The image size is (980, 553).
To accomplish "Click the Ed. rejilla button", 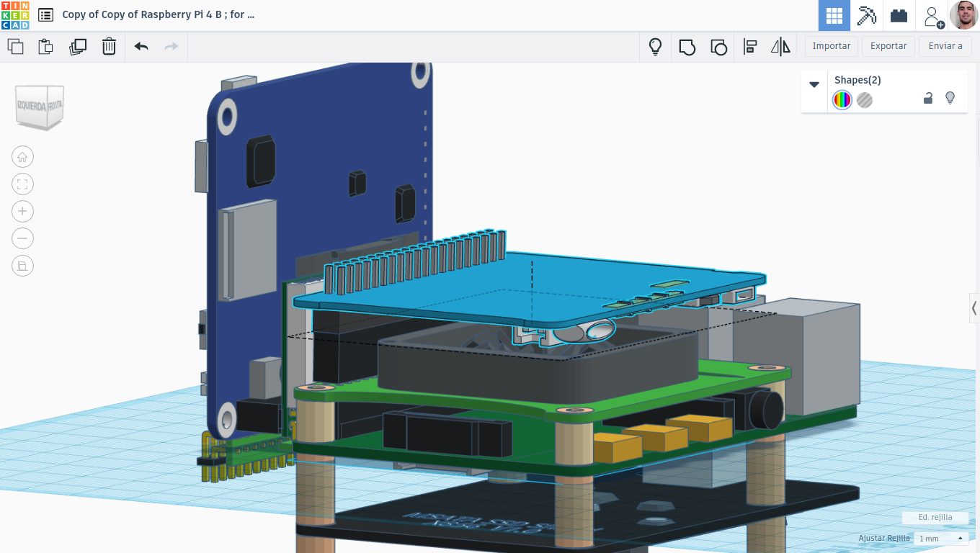I will [x=935, y=518].
